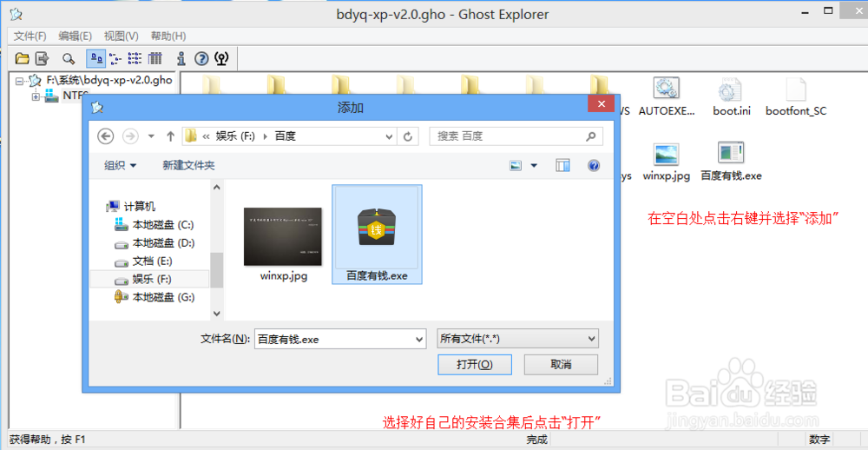
Task: Click the question mark help icon
Action: [201, 58]
